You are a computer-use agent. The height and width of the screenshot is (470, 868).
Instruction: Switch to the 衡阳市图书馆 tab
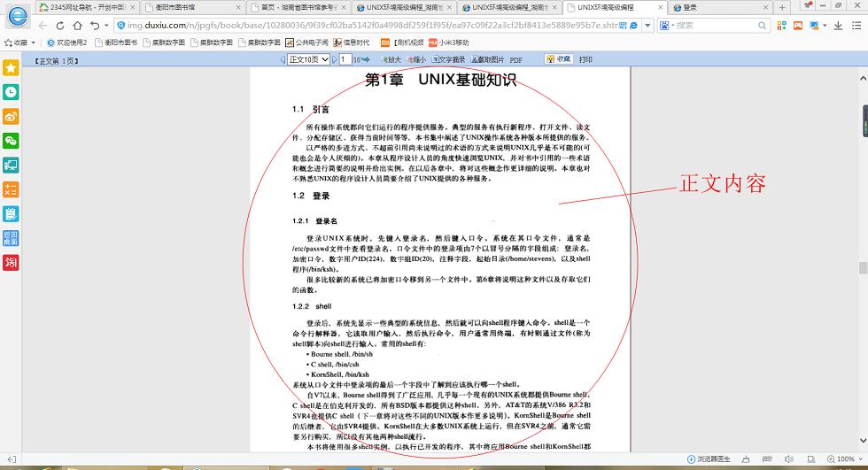(x=191, y=7)
